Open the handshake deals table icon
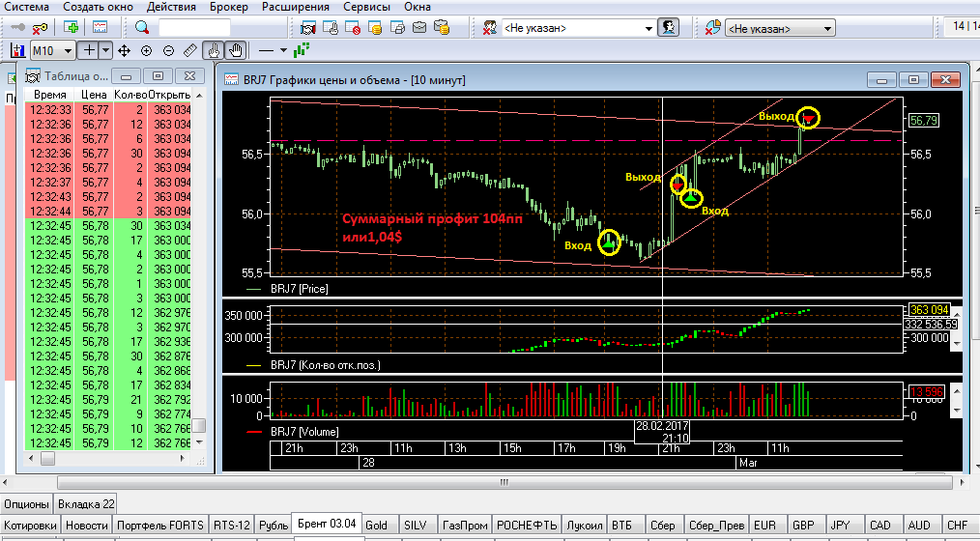 308,27
